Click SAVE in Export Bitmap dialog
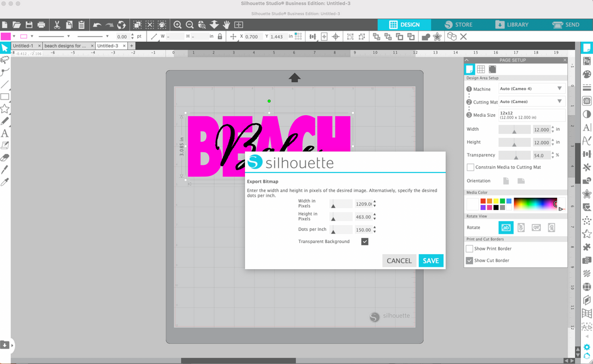 point(431,261)
